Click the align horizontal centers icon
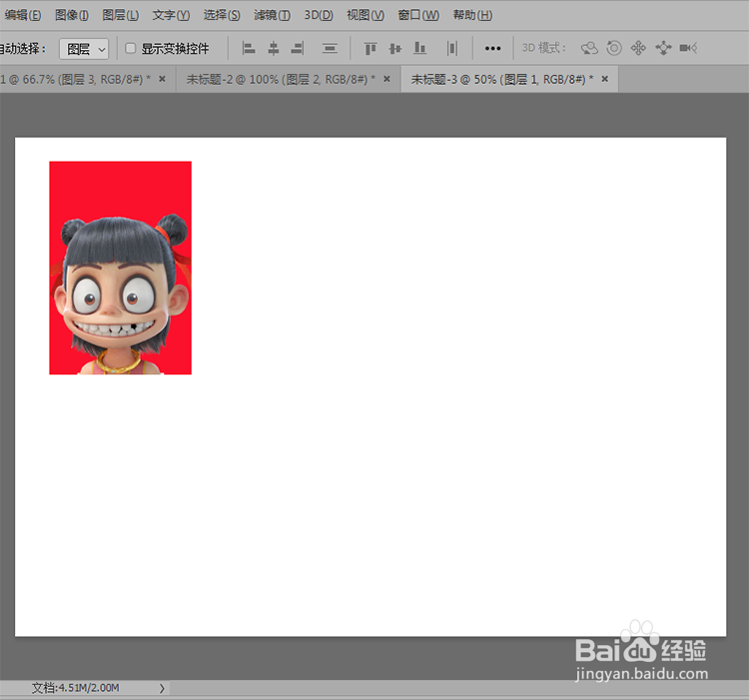Screen dimensions: 749x700 click(x=274, y=48)
